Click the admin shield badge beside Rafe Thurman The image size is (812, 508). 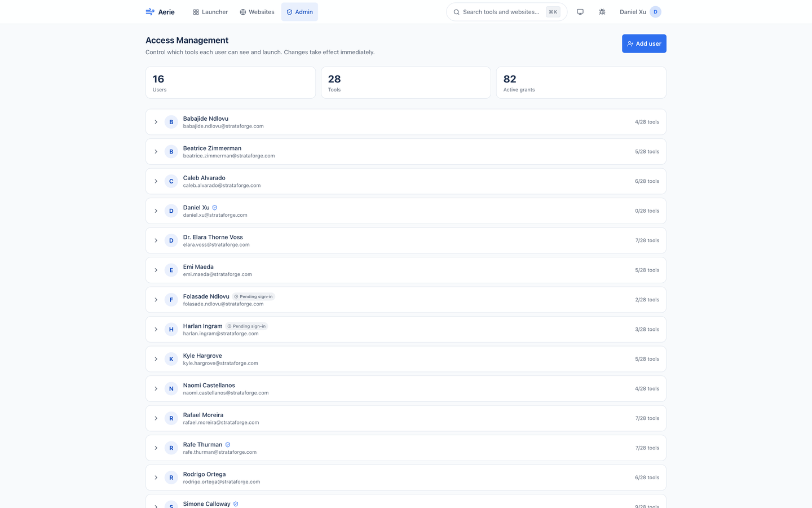(x=228, y=445)
